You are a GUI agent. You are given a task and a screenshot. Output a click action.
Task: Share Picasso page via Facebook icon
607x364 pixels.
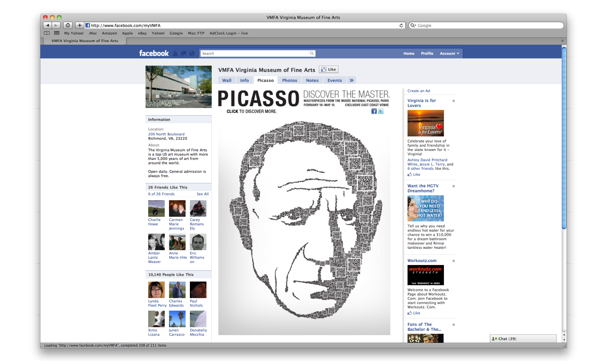(374, 112)
